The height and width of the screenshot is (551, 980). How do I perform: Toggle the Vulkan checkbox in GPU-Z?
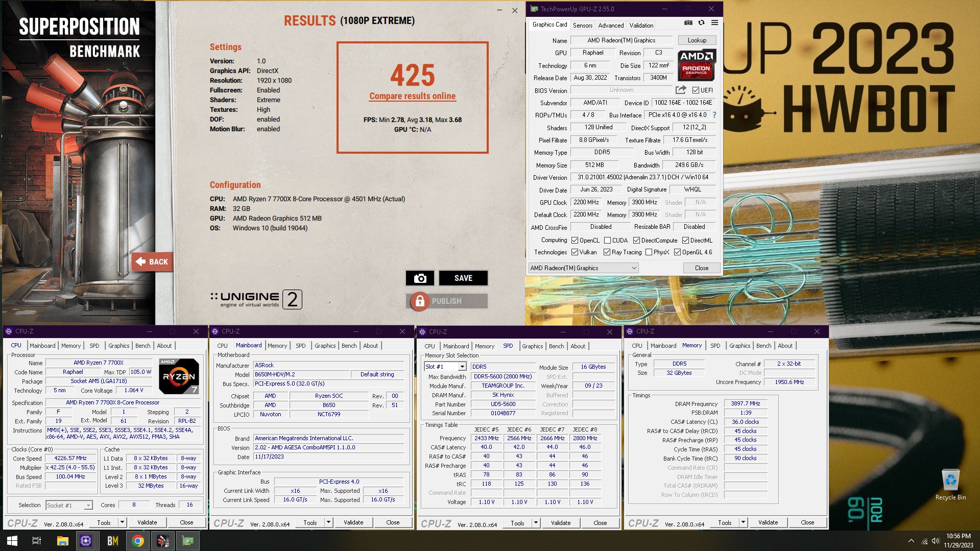click(575, 252)
